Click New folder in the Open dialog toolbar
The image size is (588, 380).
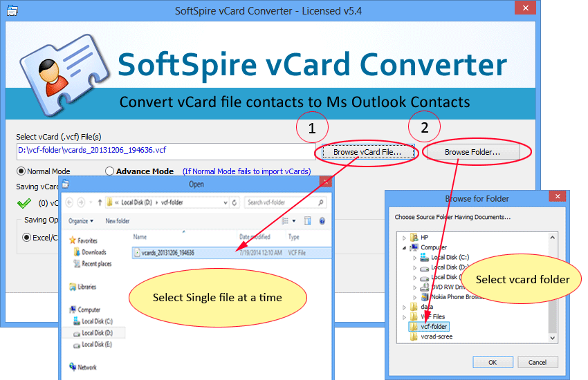(118, 221)
